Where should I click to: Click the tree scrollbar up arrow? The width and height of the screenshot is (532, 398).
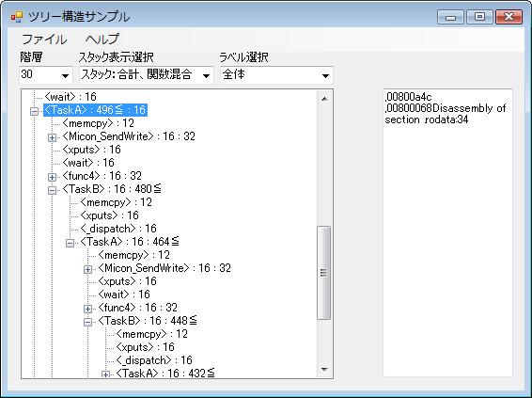tap(324, 99)
